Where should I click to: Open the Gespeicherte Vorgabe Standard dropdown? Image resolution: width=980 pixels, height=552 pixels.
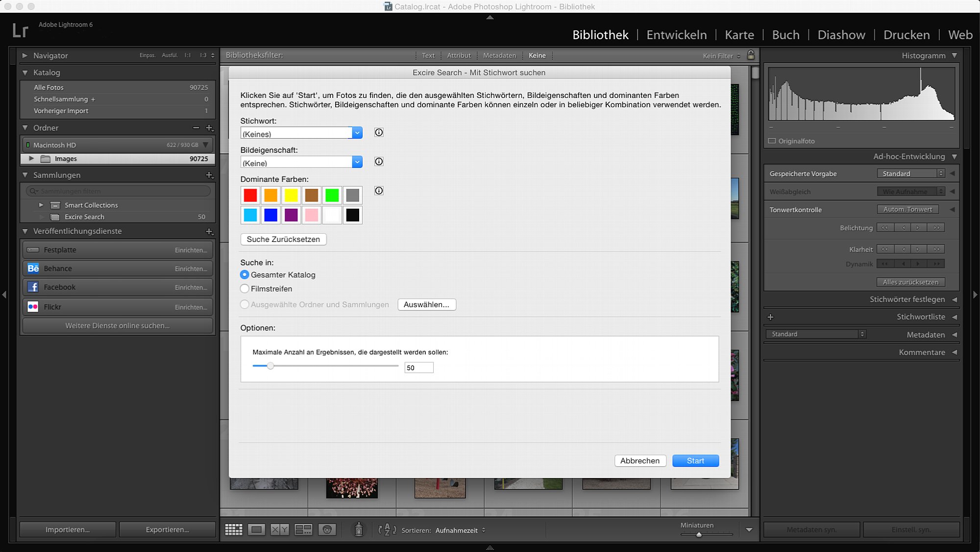[911, 173]
